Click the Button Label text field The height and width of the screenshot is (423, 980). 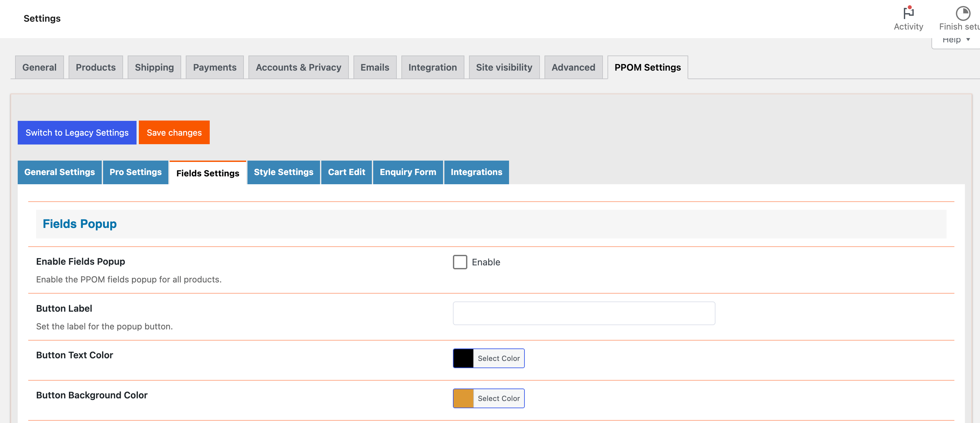coord(584,313)
